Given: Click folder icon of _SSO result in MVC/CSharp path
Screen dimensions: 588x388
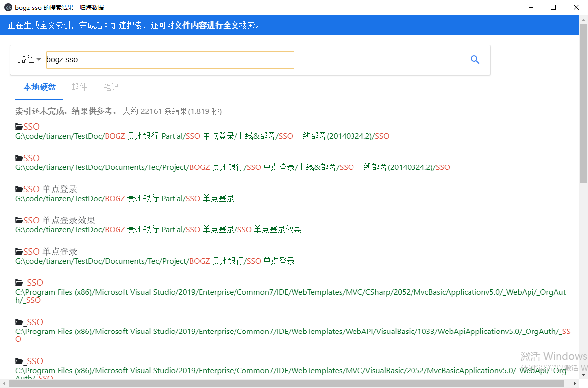Looking at the screenshot, I should [19, 283].
